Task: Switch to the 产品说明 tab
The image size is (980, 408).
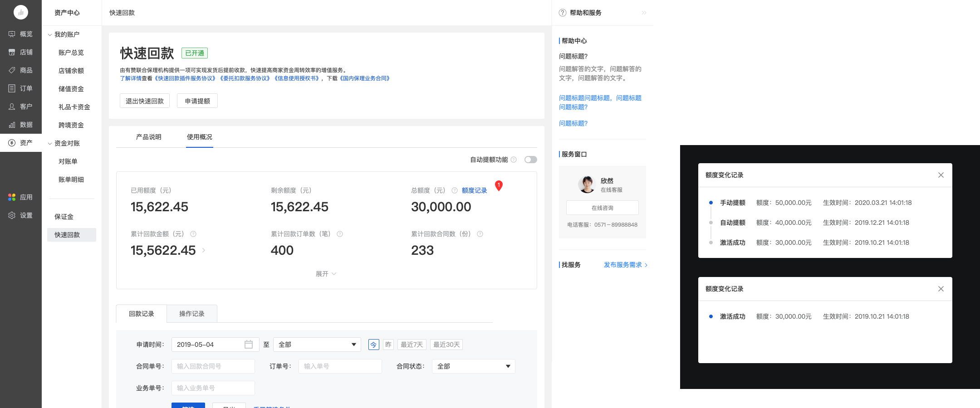Action: pos(148,137)
